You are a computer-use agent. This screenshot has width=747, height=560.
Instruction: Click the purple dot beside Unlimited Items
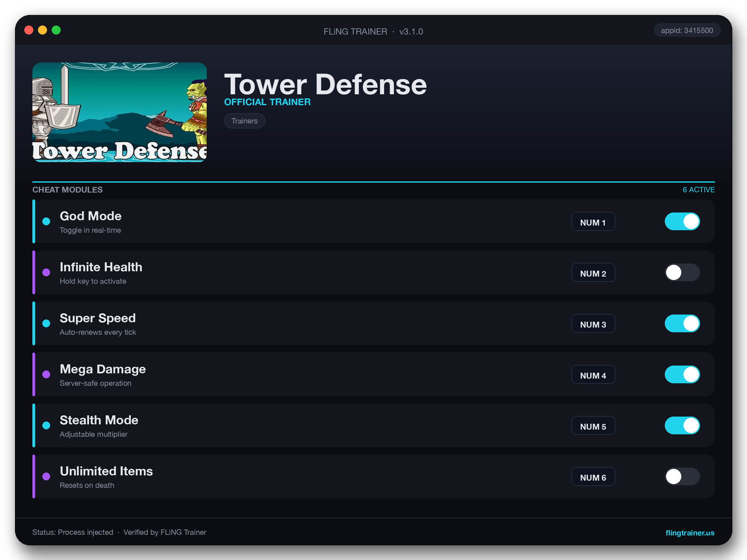pyautogui.click(x=46, y=476)
